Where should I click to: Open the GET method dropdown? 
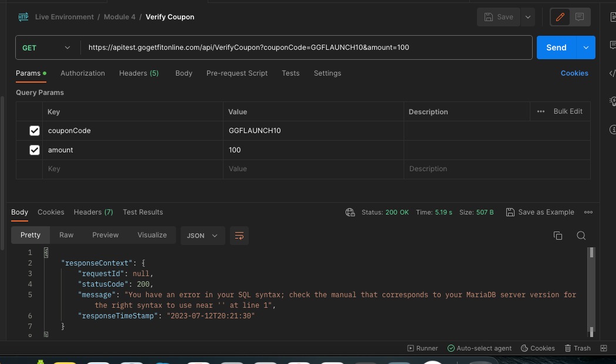click(x=47, y=48)
